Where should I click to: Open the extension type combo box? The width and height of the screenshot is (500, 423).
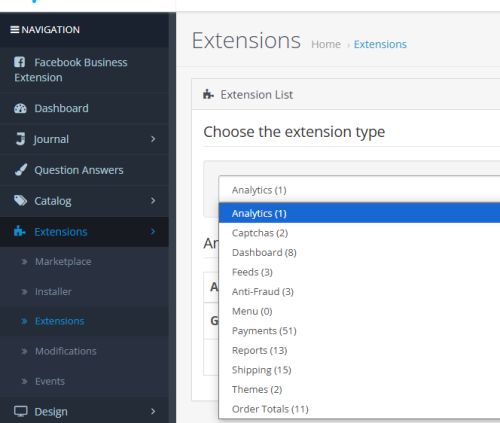coord(359,190)
